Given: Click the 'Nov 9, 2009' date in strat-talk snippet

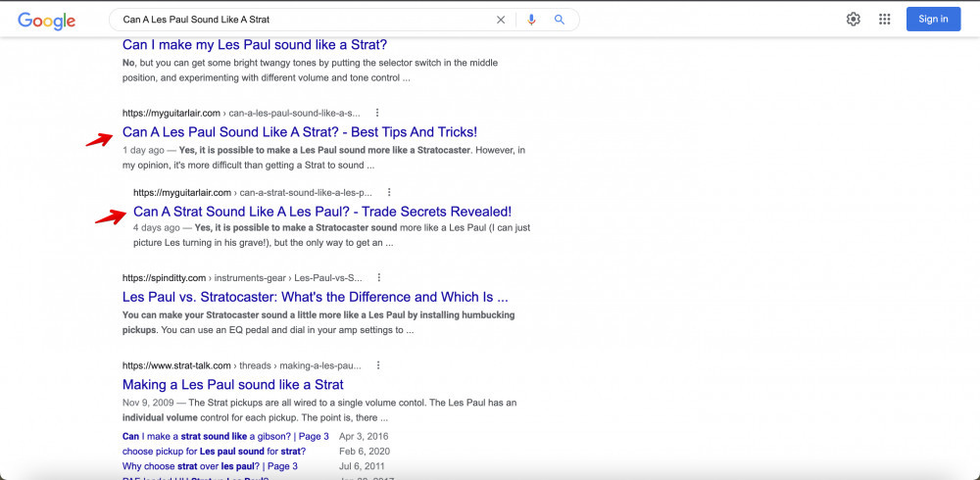Looking at the screenshot, I should click(x=148, y=404).
